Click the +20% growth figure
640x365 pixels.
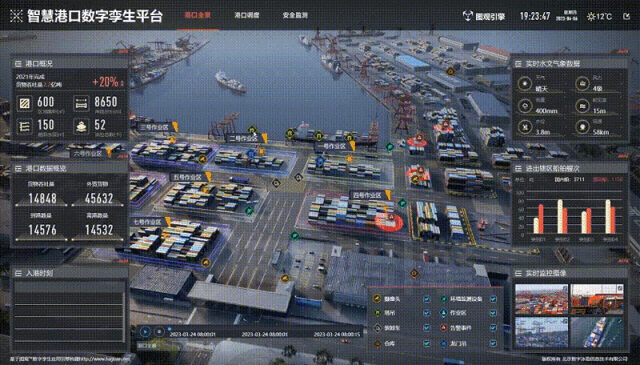[x=105, y=82]
